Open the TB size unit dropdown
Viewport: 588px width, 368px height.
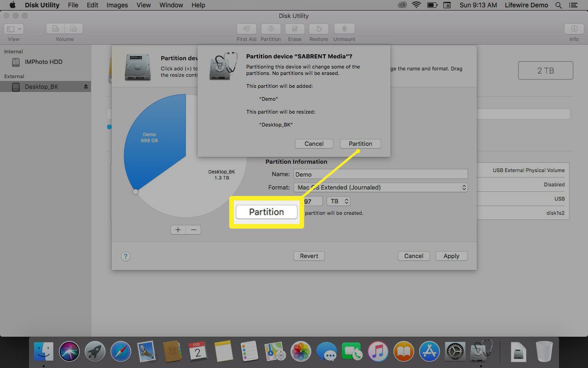[339, 201]
